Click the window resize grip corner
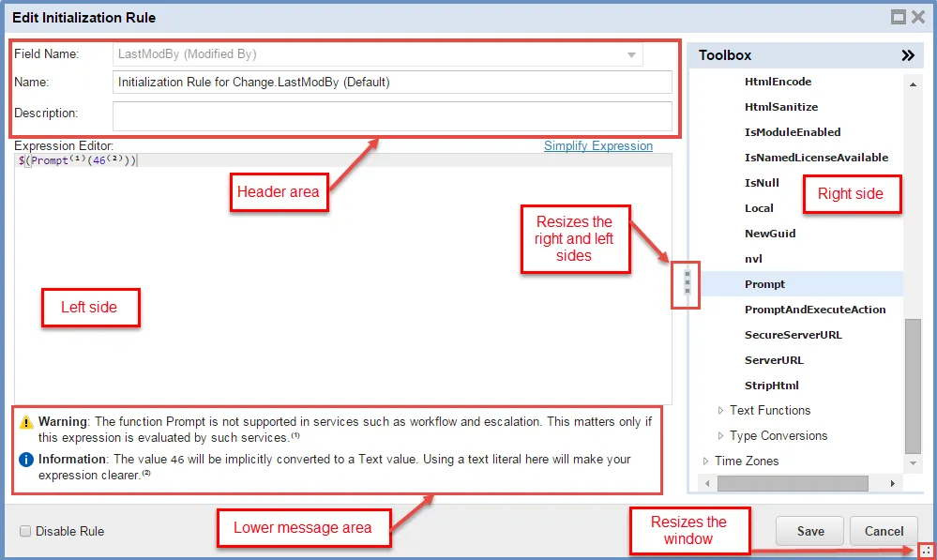937x560 pixels. click(926, 551)
